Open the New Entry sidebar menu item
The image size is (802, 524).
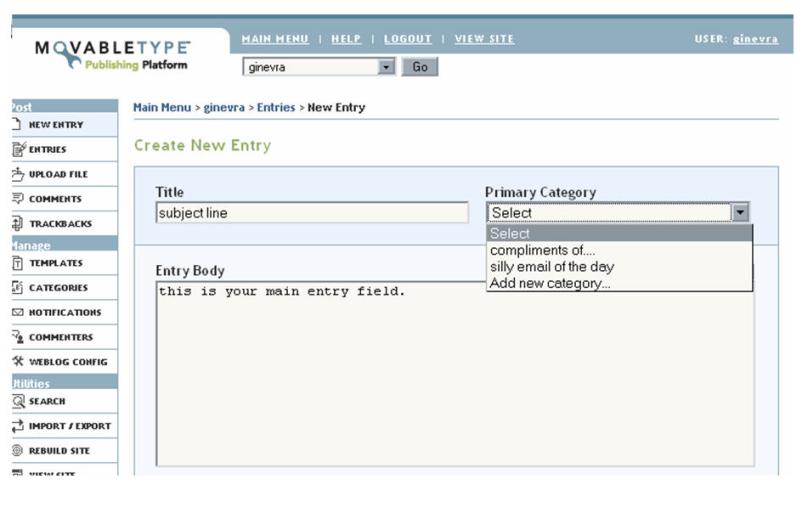click(x=64, y=124)
